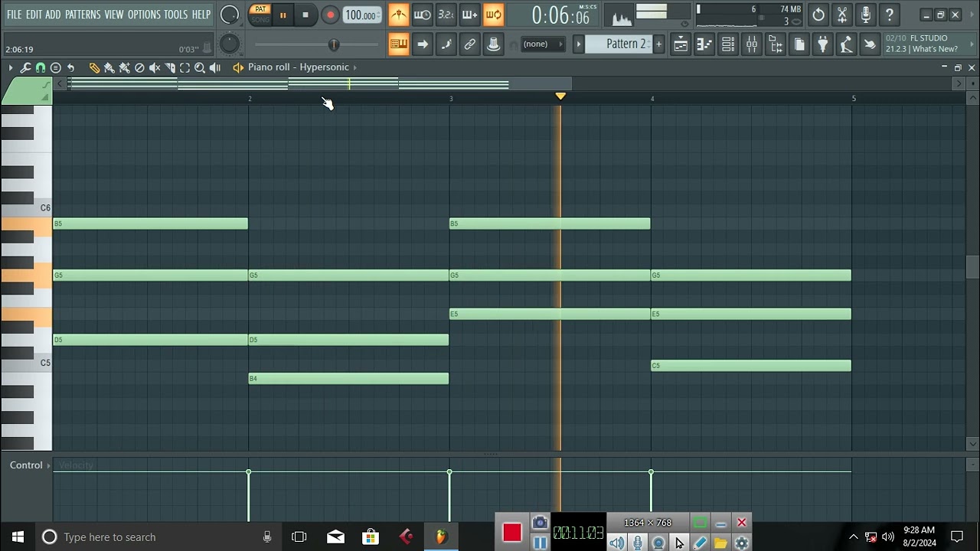Pause playback with the pause button
Image resolution: width=980 pixels, height=551 pixels.
coord(283,15)
